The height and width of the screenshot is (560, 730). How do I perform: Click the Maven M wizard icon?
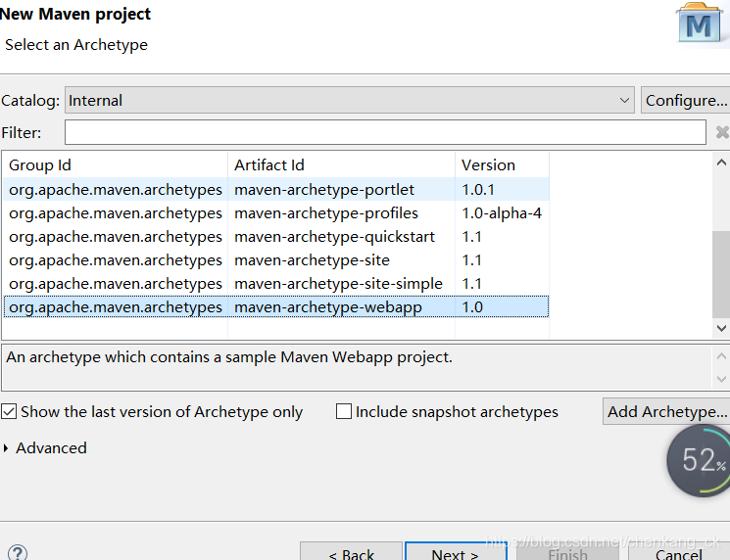click(700, 23)
